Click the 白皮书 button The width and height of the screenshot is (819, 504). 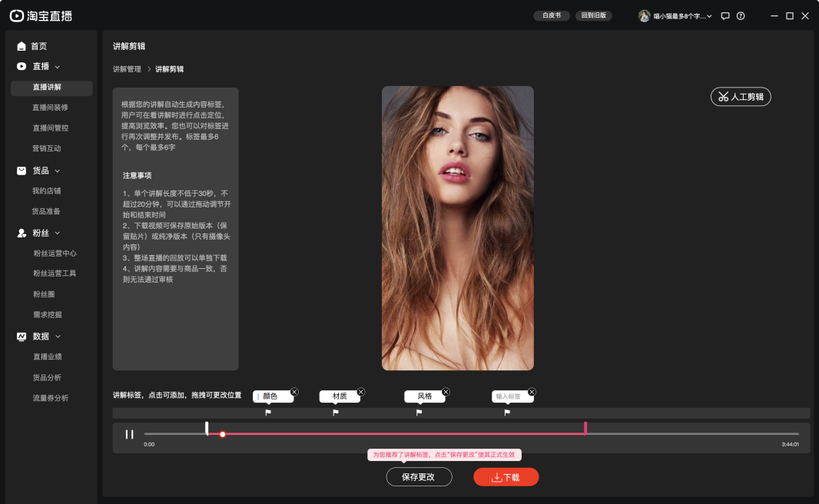[552, 15]
